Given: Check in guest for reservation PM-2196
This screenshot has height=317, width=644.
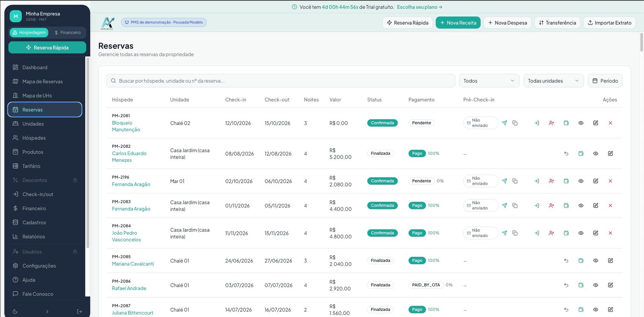Looking at the screenshot, I should coord(537,181).
